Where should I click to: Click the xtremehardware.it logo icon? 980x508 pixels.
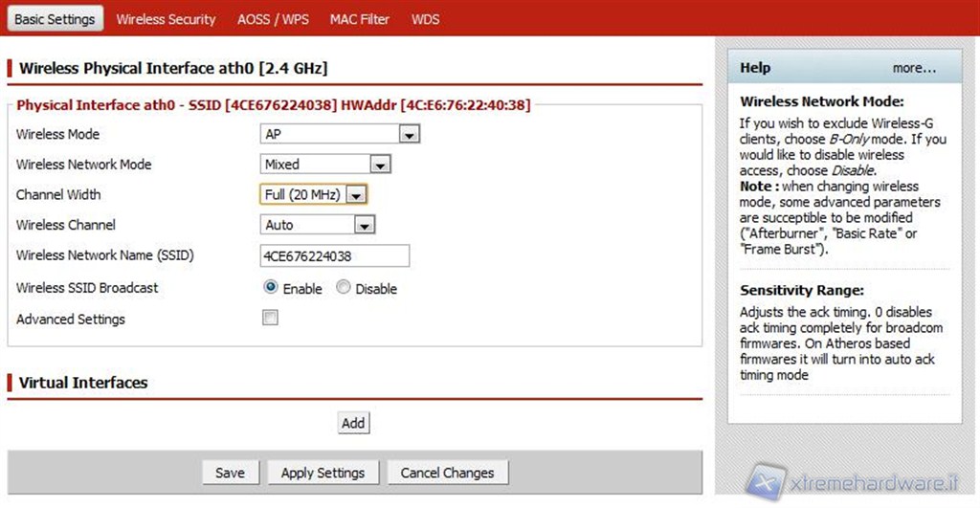[767, 482]
